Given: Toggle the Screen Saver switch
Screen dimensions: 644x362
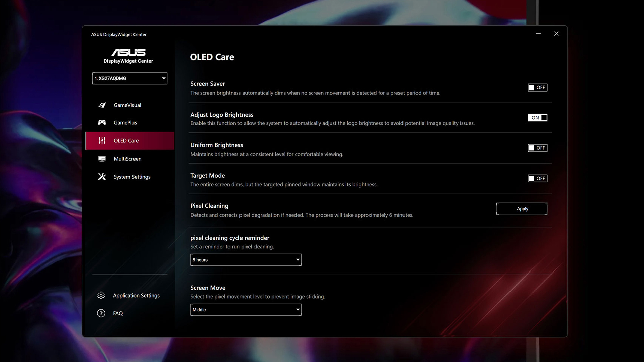Looking at the screenshot, I should pyautogui.click(x=537, y=87).
